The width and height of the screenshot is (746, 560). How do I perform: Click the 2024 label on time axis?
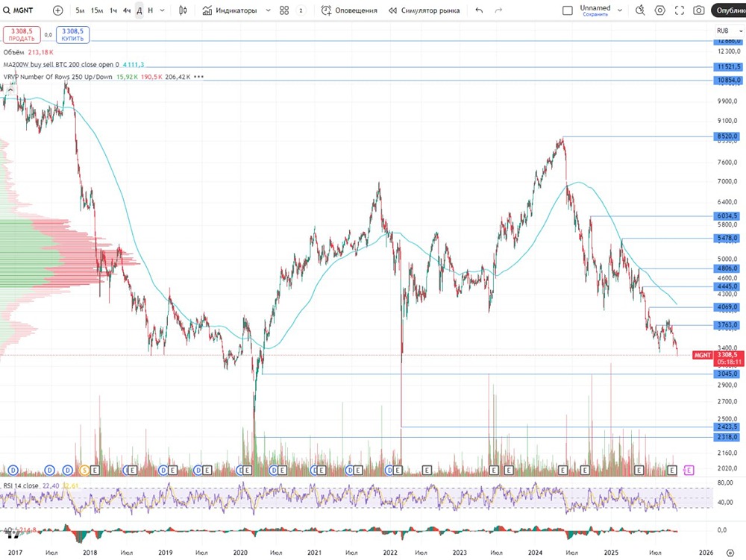click(x=535, y=552)
